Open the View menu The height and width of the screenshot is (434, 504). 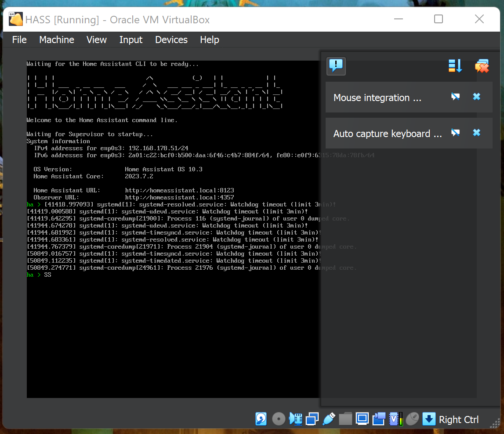point(96,40)
